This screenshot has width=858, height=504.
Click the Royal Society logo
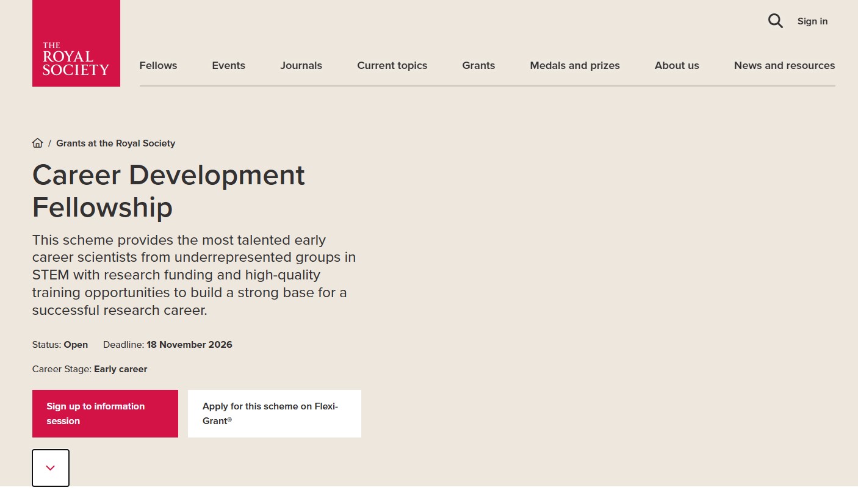coord(76,43)
